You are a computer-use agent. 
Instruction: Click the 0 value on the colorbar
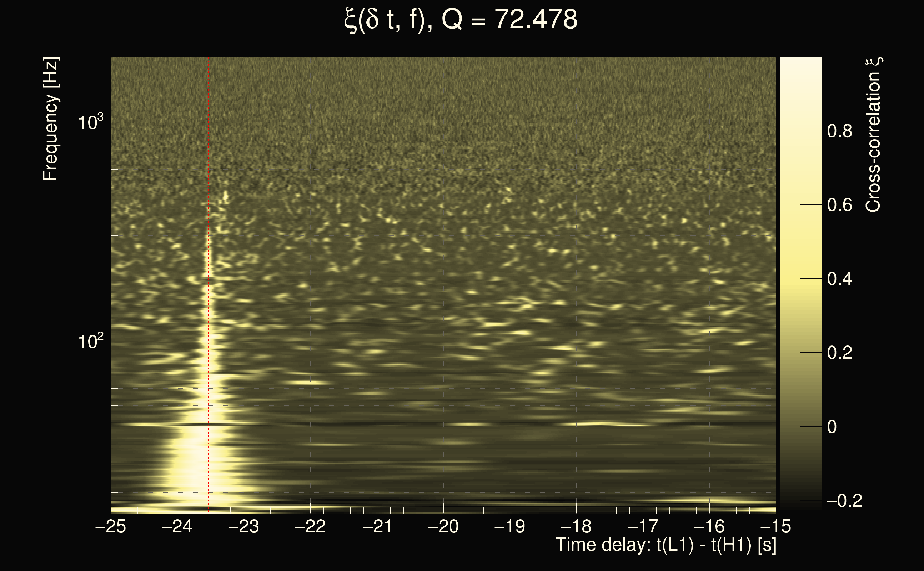coord(832,427)
